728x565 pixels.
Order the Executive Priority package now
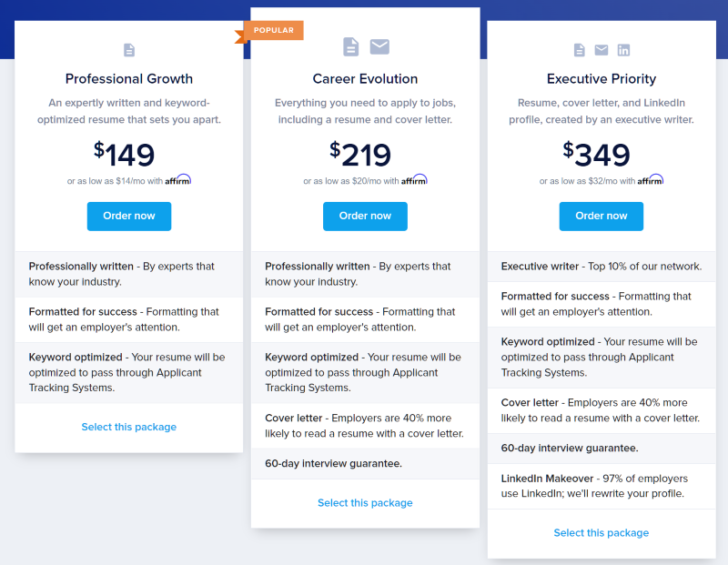(x=602, y=217)
